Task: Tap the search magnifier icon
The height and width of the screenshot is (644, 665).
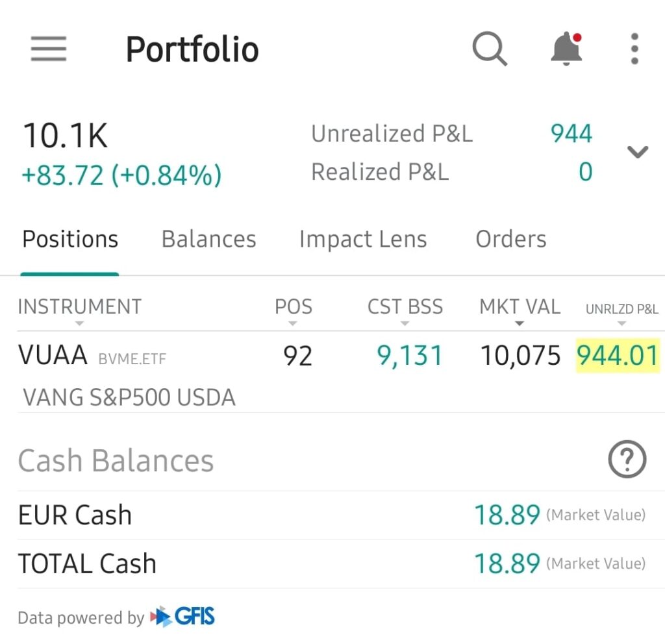Action: tap(489, 49)
